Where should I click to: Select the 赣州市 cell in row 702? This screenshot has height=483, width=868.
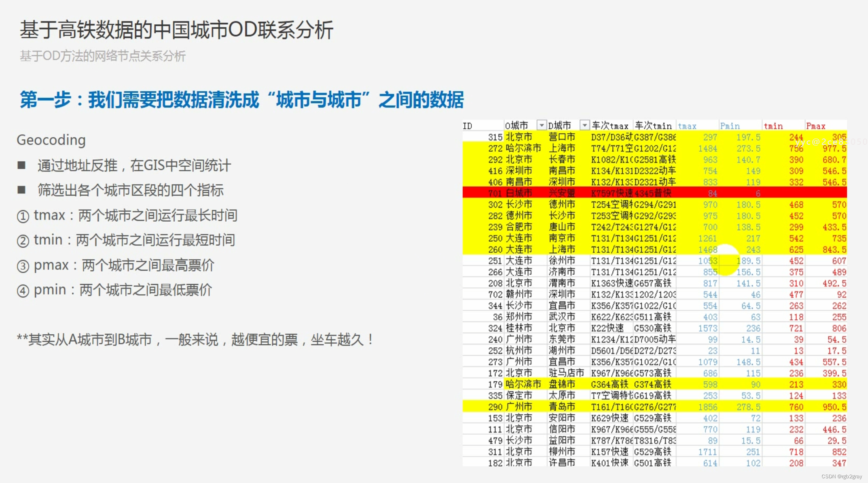pos(519,294)
